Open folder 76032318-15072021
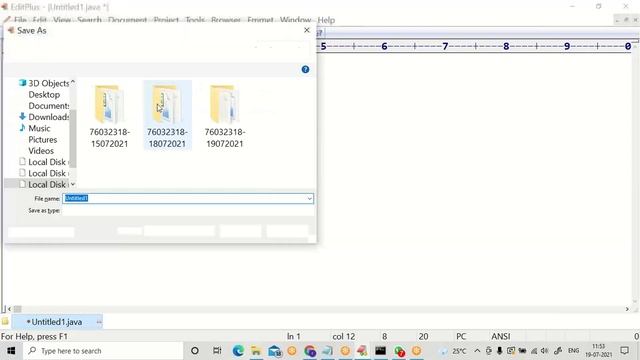This screenshot has width=640, height=360. (x=109, y=116)
